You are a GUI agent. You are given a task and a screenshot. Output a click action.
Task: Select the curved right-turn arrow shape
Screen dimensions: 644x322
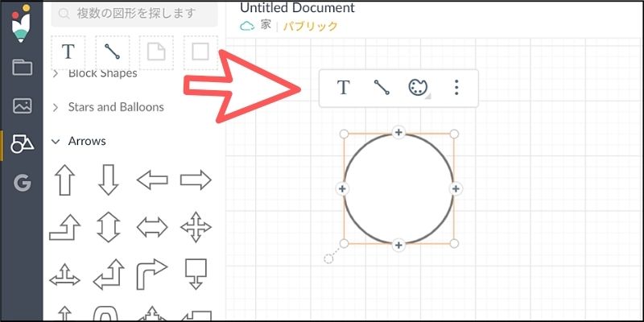152,274
